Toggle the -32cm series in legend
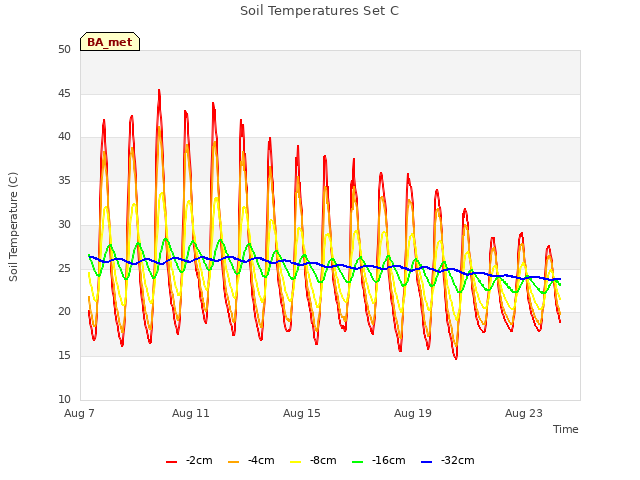Image resolution: width=640 pixels, height=480 pixels. pos(447,460)
